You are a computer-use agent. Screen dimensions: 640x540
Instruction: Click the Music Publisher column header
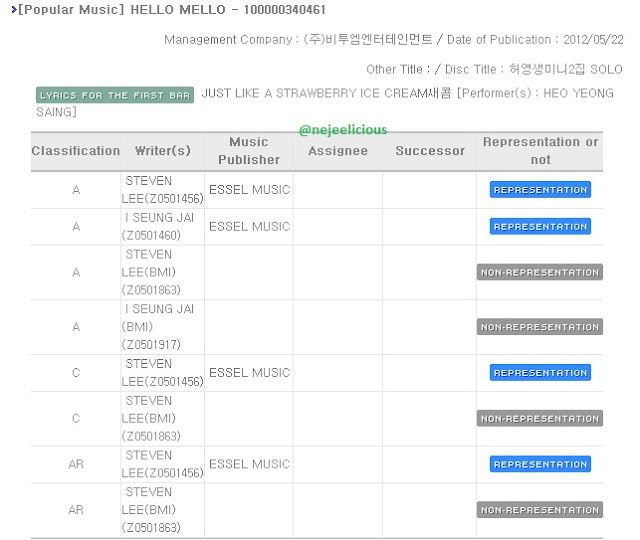click(249, 151)
